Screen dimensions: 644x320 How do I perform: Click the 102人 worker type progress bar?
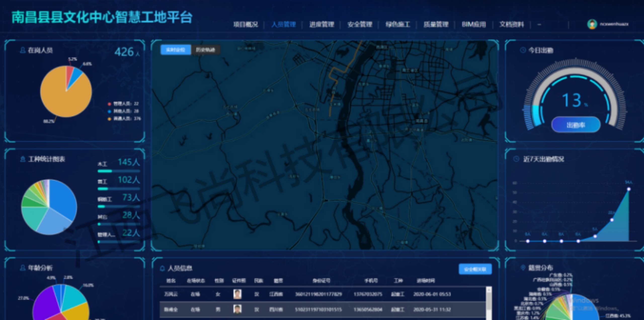[119, 189]
